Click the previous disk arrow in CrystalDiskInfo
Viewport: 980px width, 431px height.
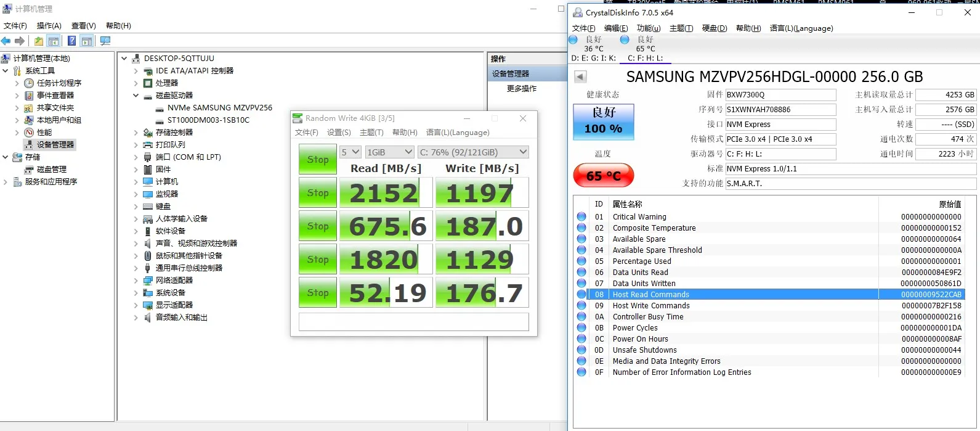[580, 76]
